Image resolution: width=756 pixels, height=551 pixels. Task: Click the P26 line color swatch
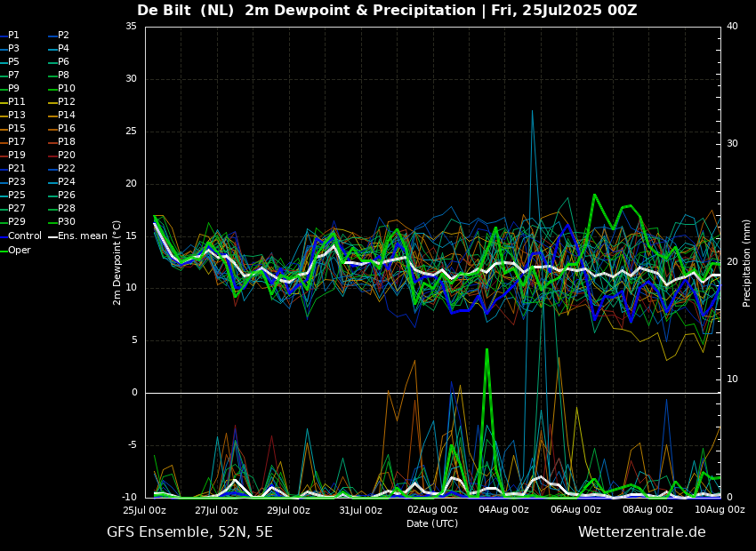click(52, 196)
